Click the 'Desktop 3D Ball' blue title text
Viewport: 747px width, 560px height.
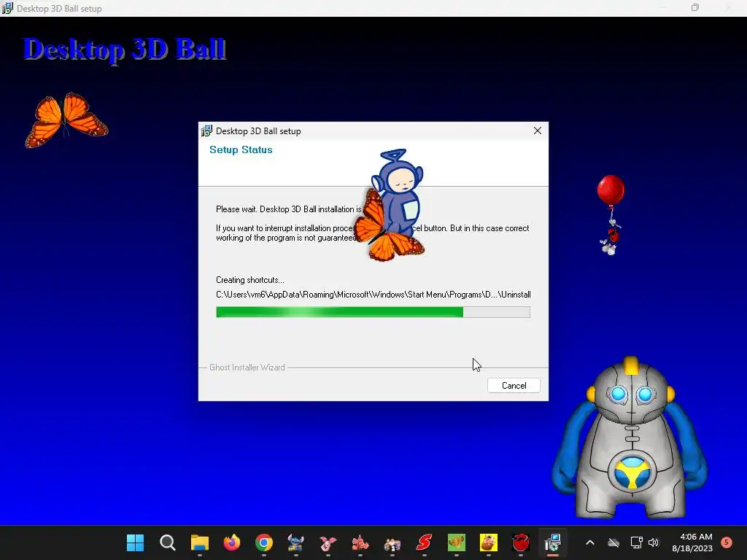pyautogui.click(x=125, y=49)
